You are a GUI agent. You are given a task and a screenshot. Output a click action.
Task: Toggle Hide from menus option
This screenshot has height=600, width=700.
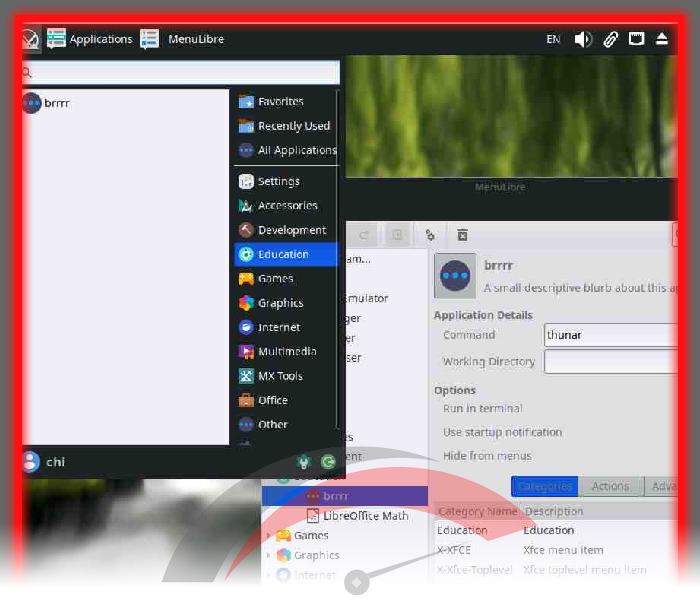click(x=487, y=456)
